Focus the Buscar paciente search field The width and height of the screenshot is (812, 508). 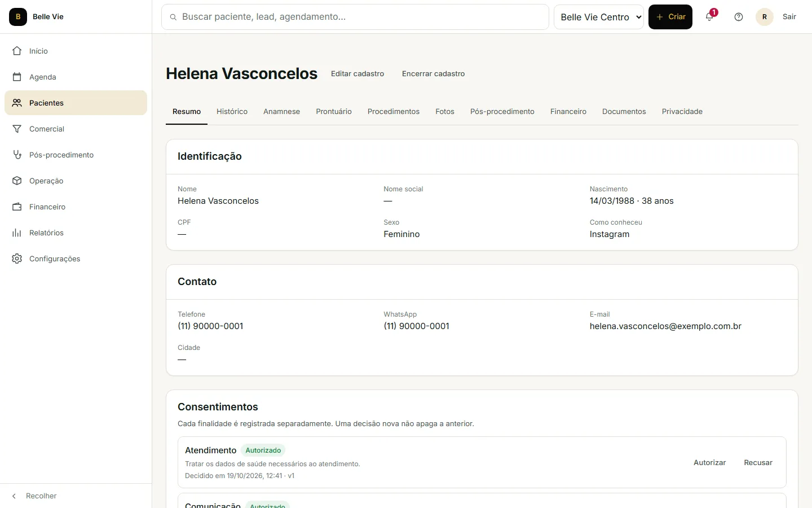click(x=355, y=17)
